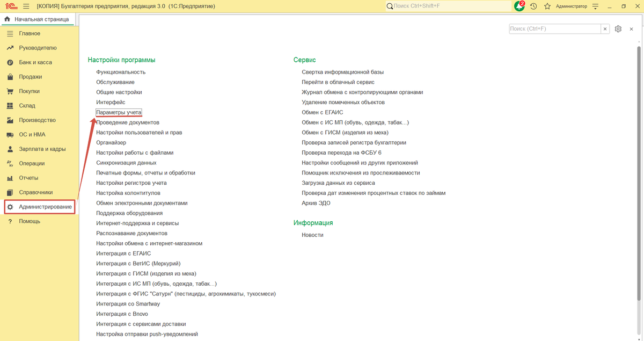The width and height of the screenshot is (644, 341).
Task: Open the main menu hamburger icon
Action: tap(26, 6)
